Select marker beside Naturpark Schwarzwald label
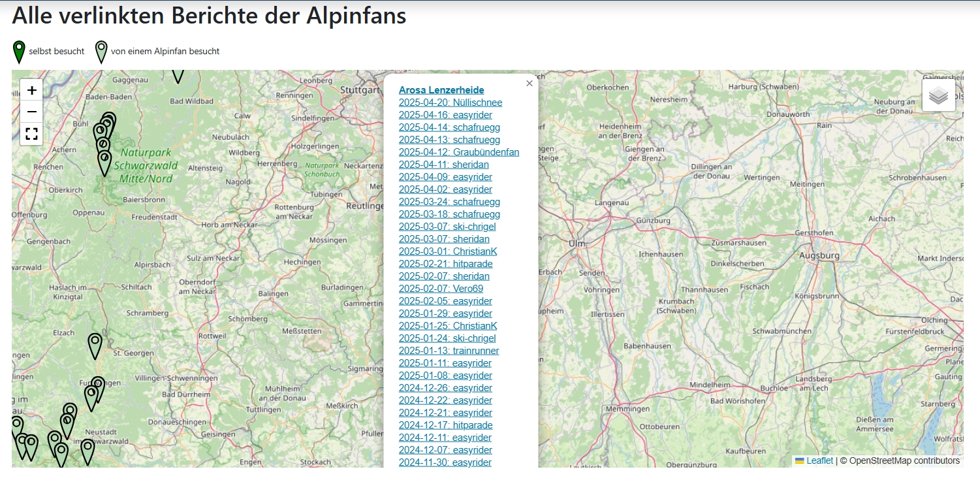Viewport: 980px width, 482px height. point(104,161)
